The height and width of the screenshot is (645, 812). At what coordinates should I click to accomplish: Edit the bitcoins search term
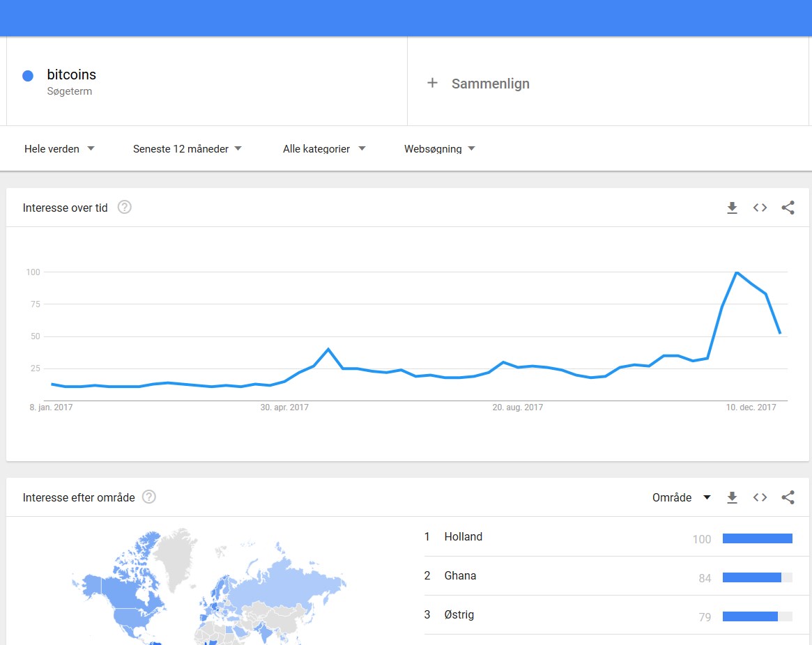click(x=71, y=75)
